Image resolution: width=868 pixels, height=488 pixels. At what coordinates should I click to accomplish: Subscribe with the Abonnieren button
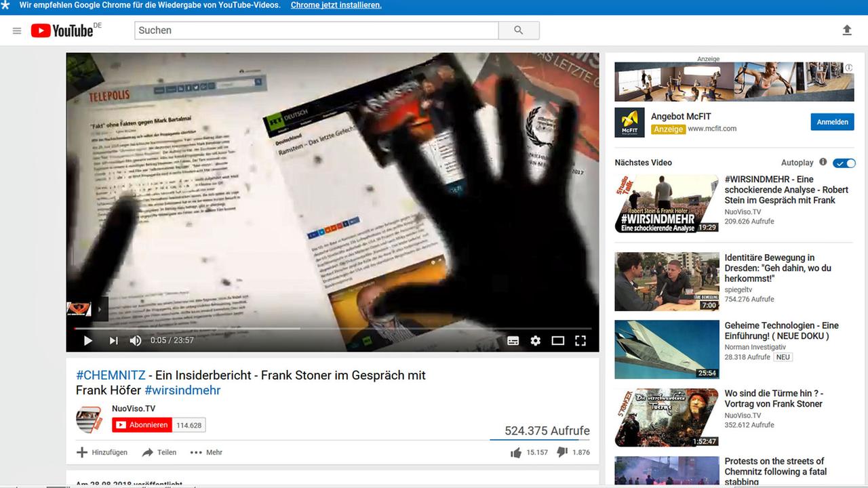coord(142,425)
